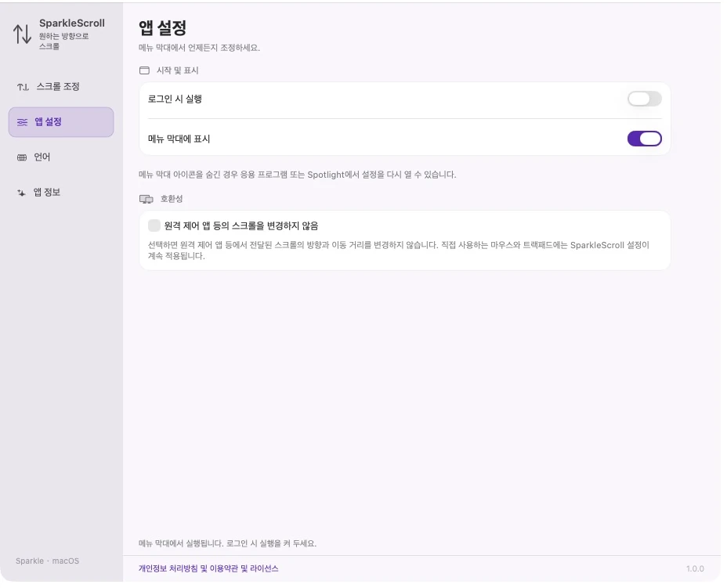Click the displays icon next to 호환성
The image size is (727, 588).
pyautogui.click(x=147, y=200)
